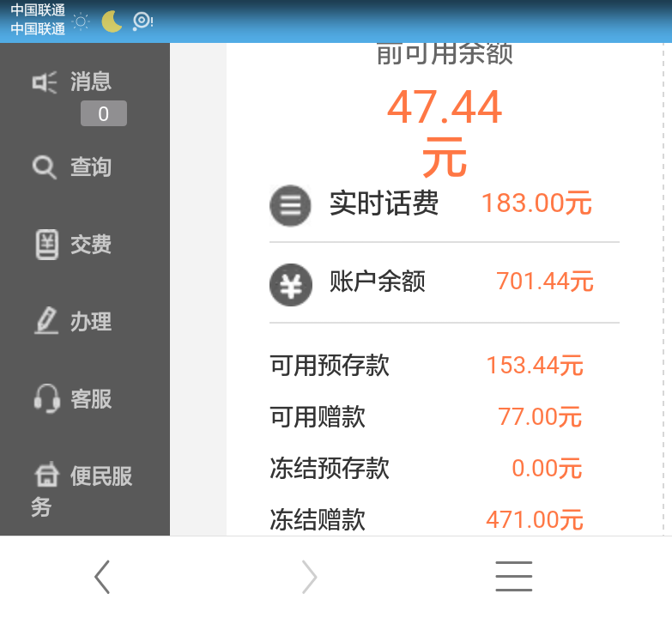Image resolution: width=672 pixels, height=618 pixels.
Task: Open the 查询 magnifier icon
Action: (45, 167)
